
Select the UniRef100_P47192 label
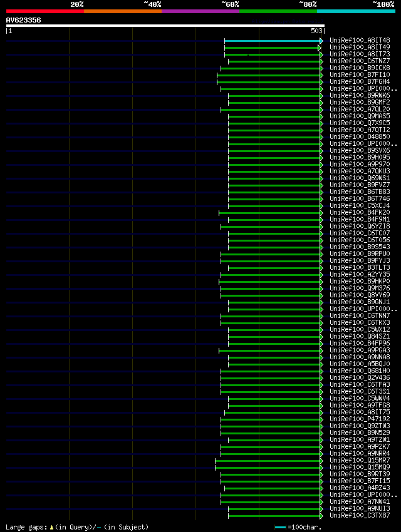(360, 419)
